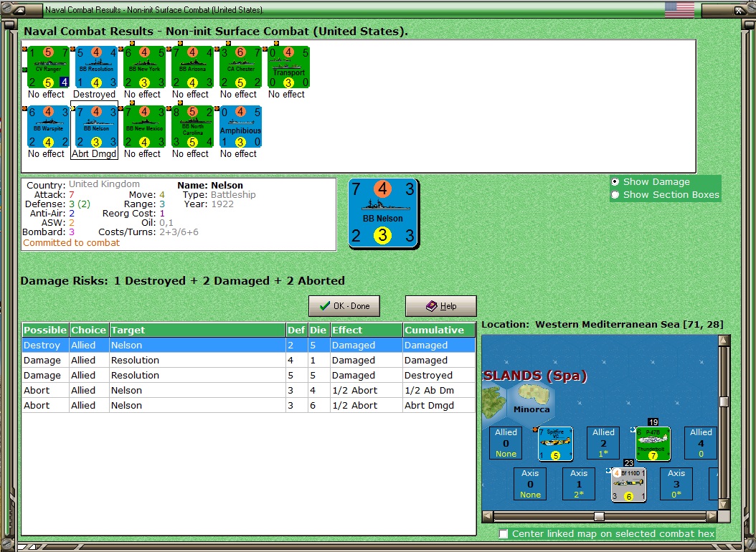Click the P-47B Thunderbolt counter on the map
This screenshot has height=552, width=756.
[653, 444]
